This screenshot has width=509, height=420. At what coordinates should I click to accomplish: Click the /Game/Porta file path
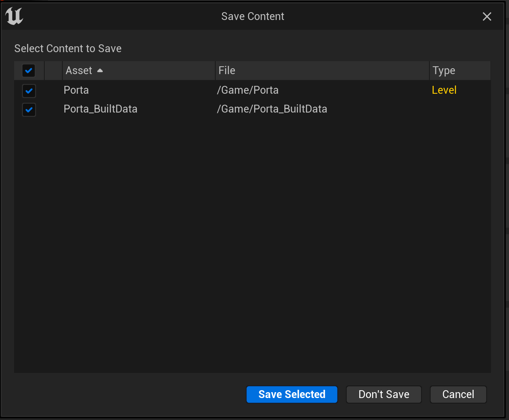tap(247, 90)
